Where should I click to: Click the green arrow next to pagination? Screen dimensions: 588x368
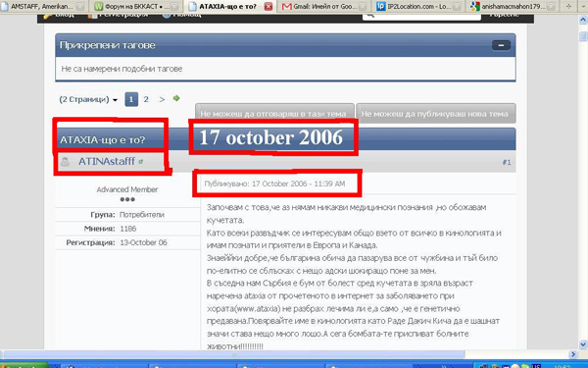tap(176, 98)
